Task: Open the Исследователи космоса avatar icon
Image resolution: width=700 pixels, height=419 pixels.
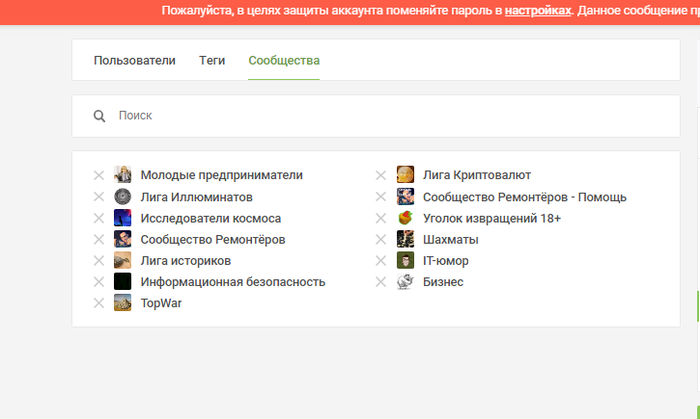Action: (123, 218)
